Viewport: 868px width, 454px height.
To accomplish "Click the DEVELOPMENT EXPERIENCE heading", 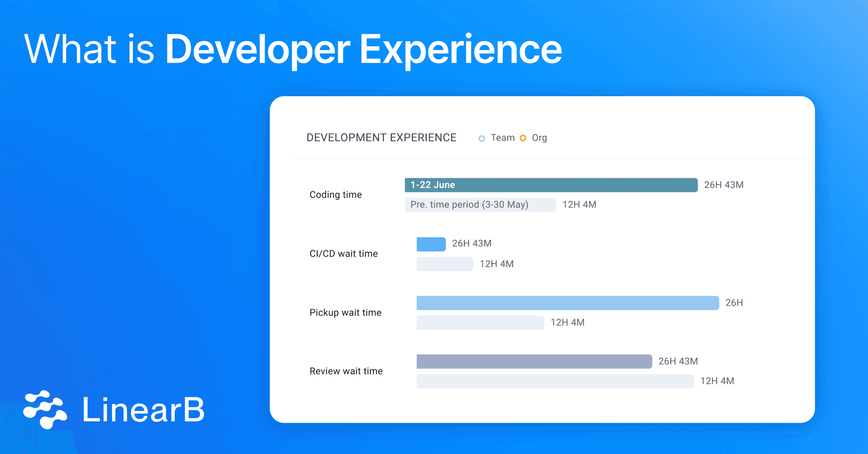I will [381, 137].
